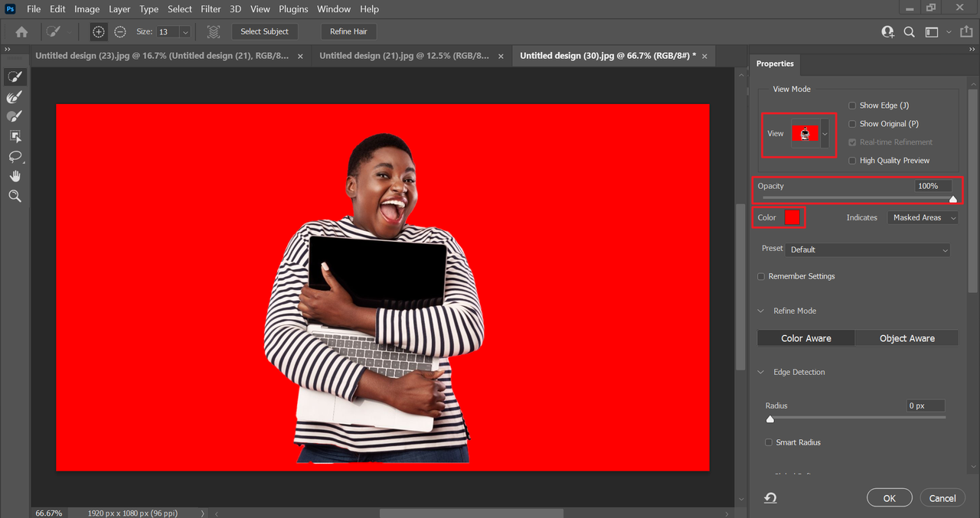Click the Properties panel tab
Viewport: 980px width, 518px height.
(x=776, y=64)
